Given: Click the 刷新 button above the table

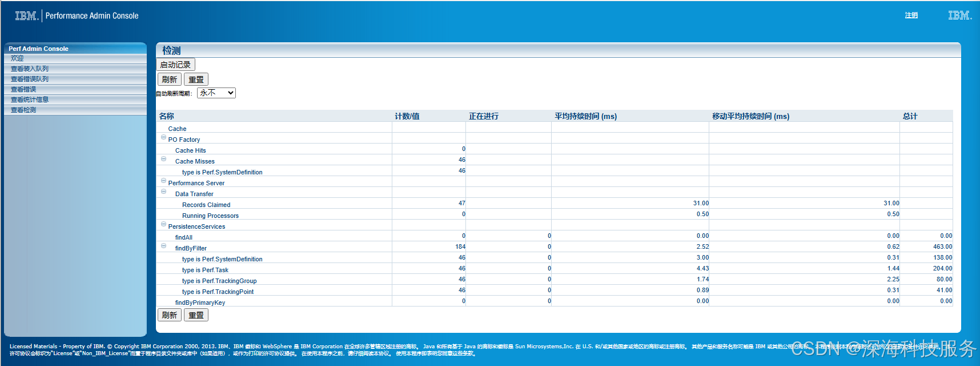Looking at the screenshot, I should [170, 79].
